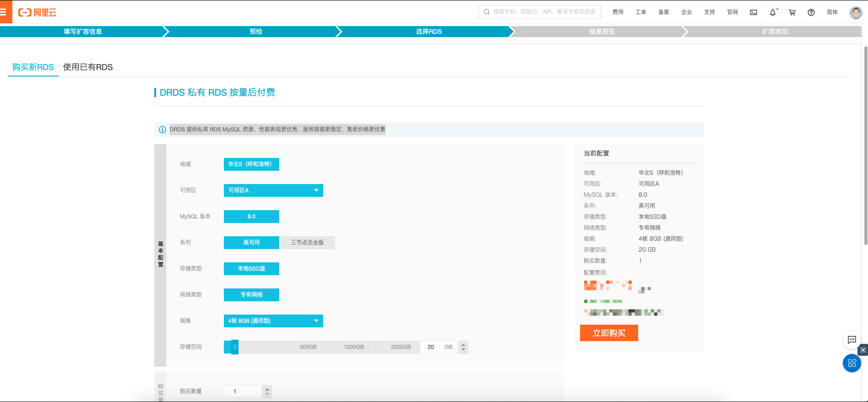Viewport: 868px width, 402px height.
Task: Open the Cloud Shell terminal icon
Action: 754,12
